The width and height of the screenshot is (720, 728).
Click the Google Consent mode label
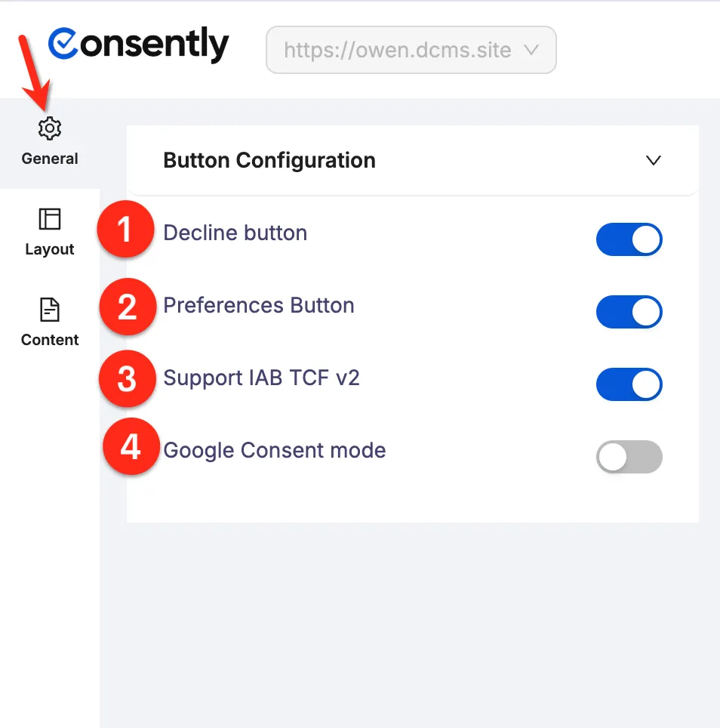pyautogui.click(x=275, y=450)
